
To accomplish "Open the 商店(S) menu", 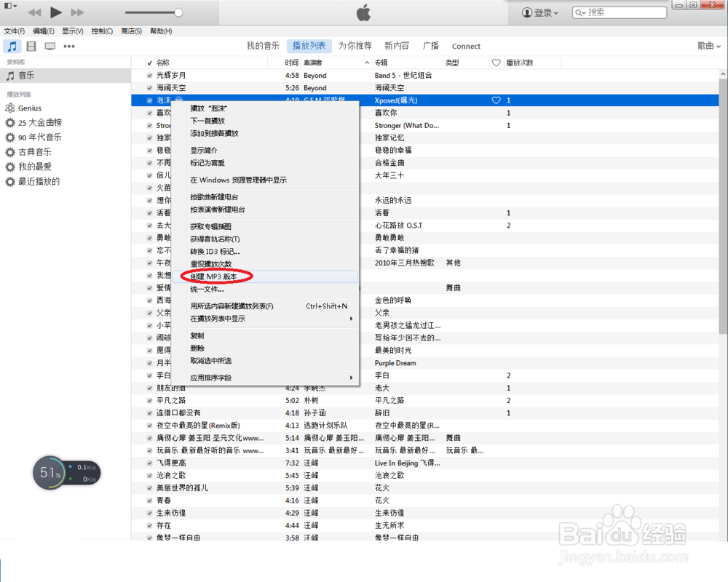I will [131, 31].
